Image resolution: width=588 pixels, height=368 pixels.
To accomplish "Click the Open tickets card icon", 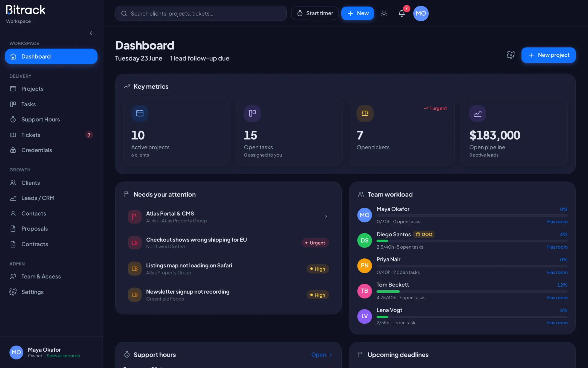I will 365,113.
